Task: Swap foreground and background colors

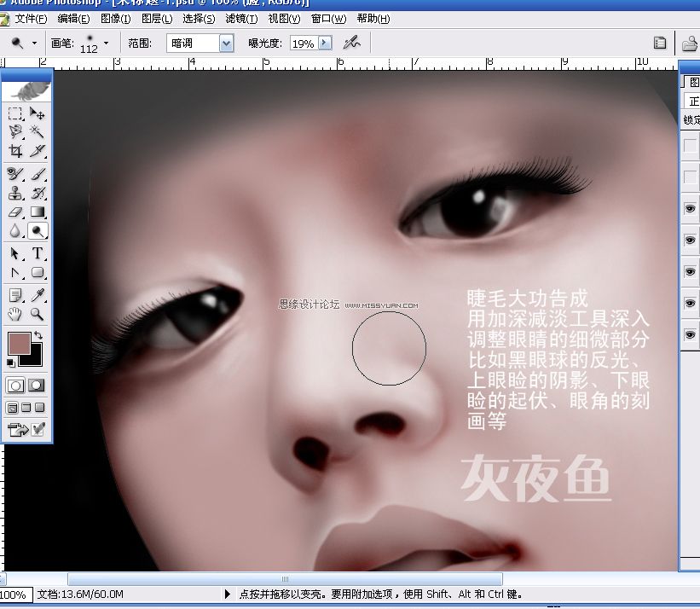Action: click(38, 335)
